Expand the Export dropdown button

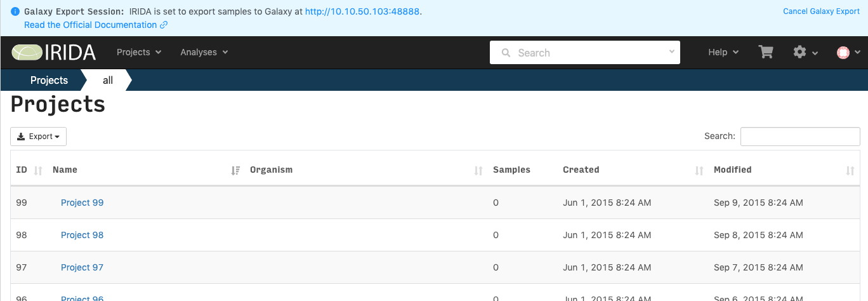(38, 137)
